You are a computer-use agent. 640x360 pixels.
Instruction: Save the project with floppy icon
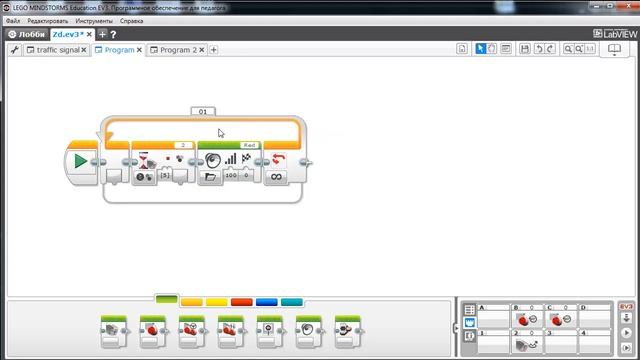pos(524,49)
